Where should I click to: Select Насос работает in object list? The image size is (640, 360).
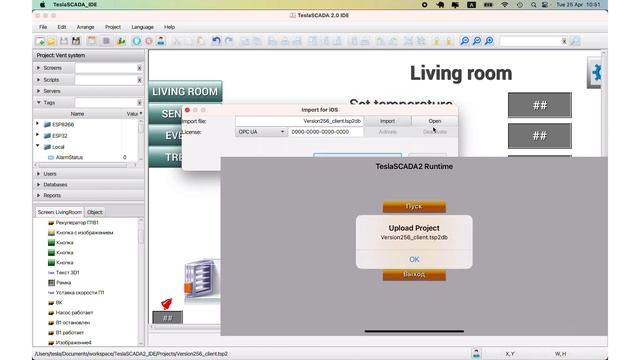(71, 312)
